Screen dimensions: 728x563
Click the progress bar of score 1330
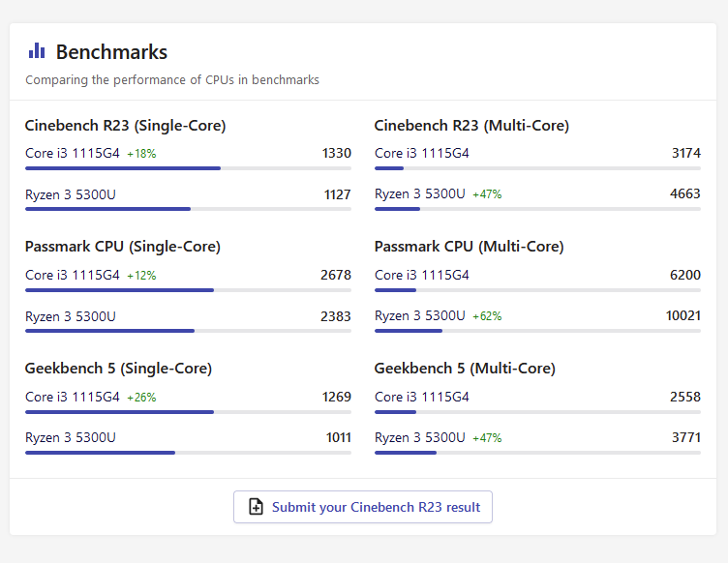point(188,168)
